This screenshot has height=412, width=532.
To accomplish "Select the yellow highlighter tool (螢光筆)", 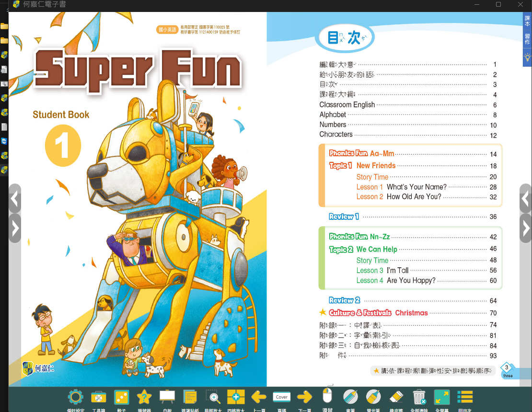I will point(373,397).
